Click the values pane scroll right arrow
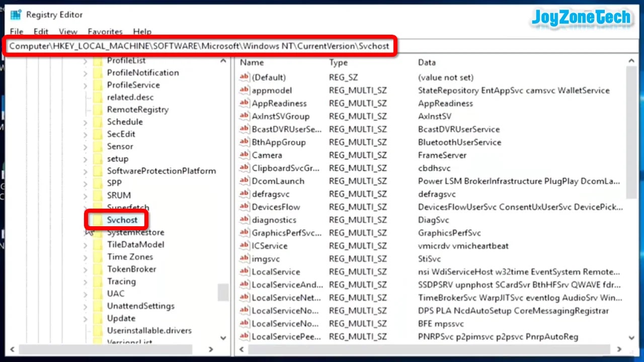 (619, 349)
